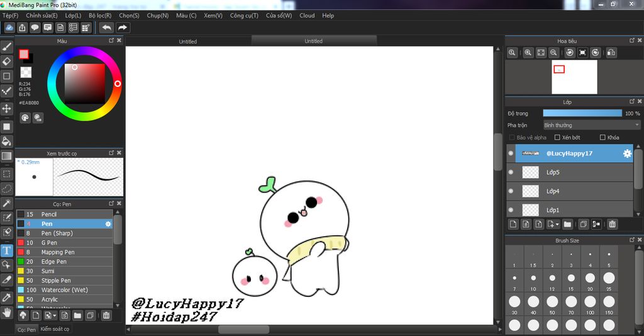Select the Gradient tool

[x=6, y=156]
